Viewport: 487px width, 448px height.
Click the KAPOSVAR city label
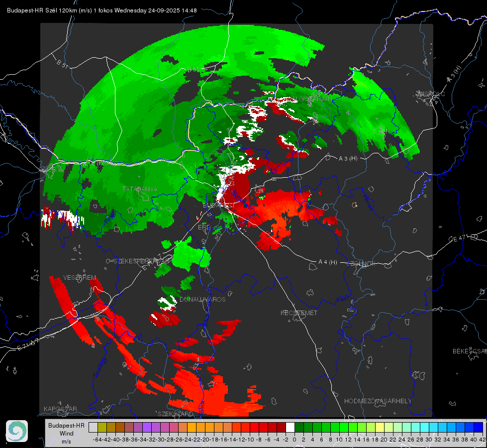point(60,409)
